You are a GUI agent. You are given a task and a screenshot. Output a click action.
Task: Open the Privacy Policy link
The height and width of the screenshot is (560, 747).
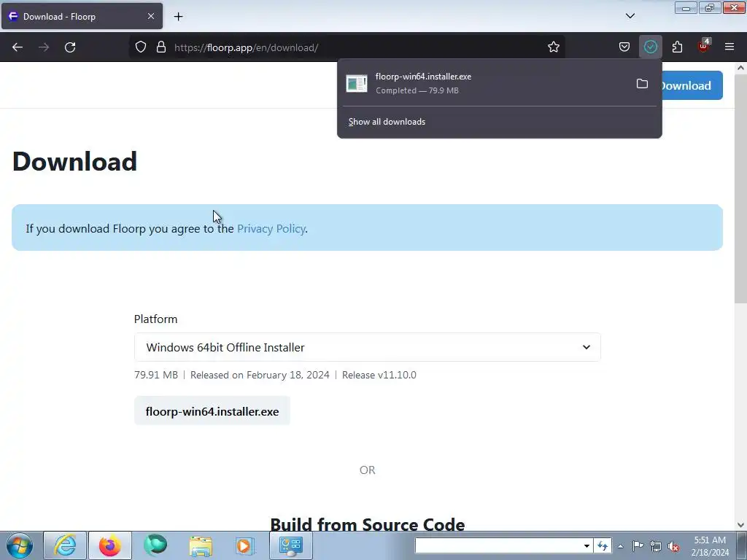tap(271, 228)
